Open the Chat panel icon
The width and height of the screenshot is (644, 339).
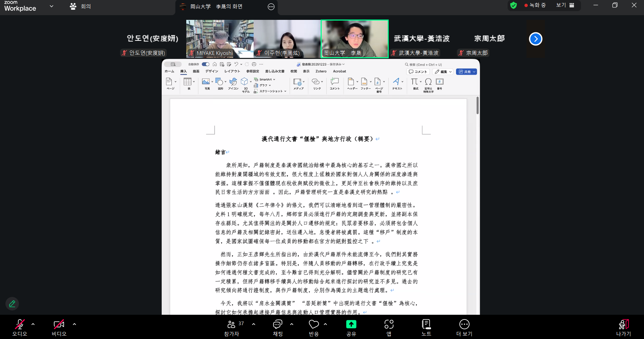tap(278, 325)
